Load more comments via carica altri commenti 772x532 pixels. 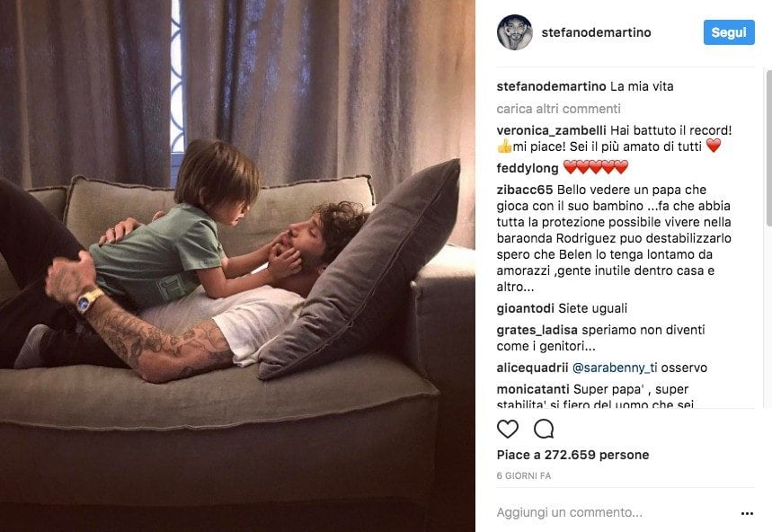558,109
